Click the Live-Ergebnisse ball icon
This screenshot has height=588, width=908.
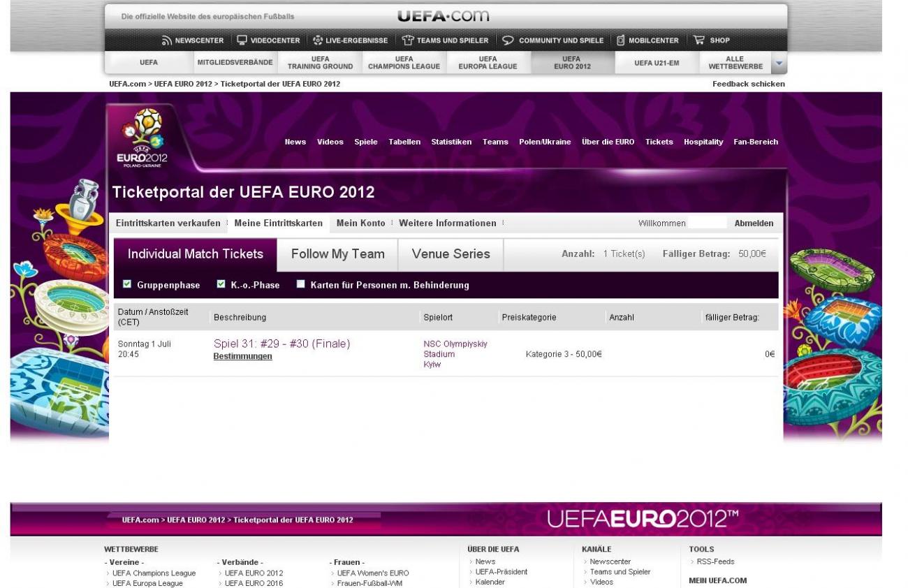(318, 41)
